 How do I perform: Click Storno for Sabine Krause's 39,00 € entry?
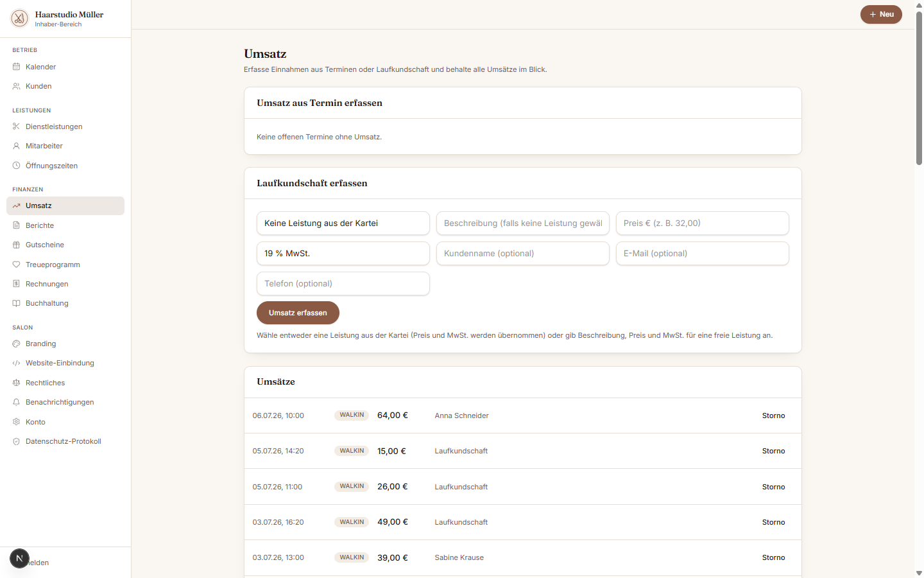pyautogui.click(x=773, y=557)
